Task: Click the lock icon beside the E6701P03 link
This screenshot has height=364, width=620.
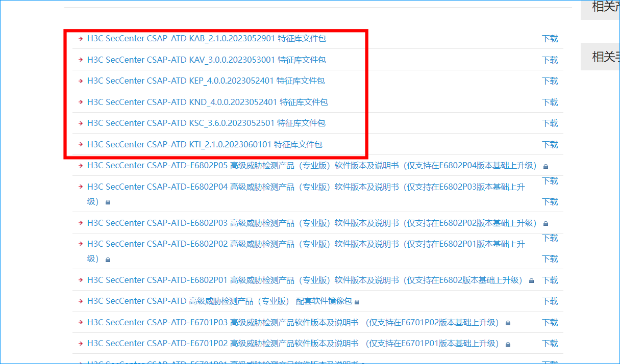Action: [508, 323]
